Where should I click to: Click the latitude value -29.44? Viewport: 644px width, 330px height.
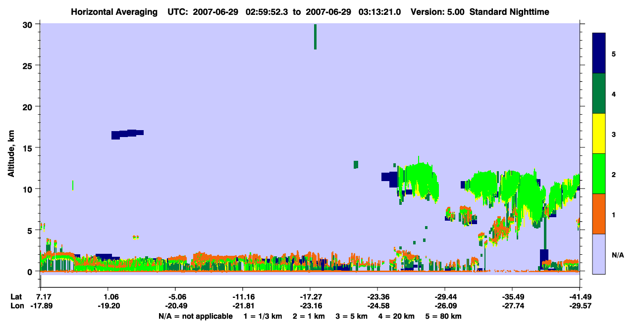click(445, 297)
